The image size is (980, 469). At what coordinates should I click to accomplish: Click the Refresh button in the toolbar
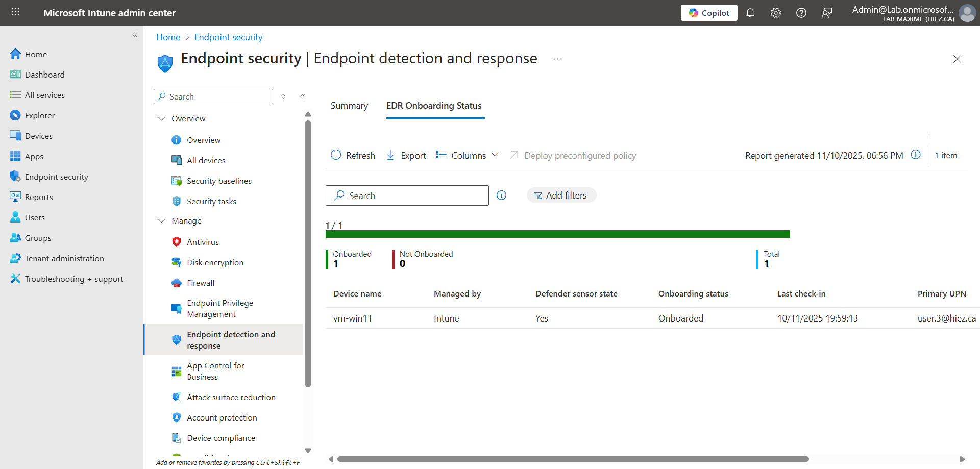[x=353, y=155]
